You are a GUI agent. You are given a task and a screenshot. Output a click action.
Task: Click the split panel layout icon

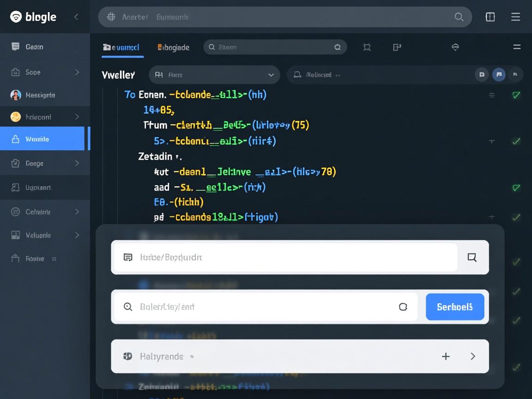490,17
